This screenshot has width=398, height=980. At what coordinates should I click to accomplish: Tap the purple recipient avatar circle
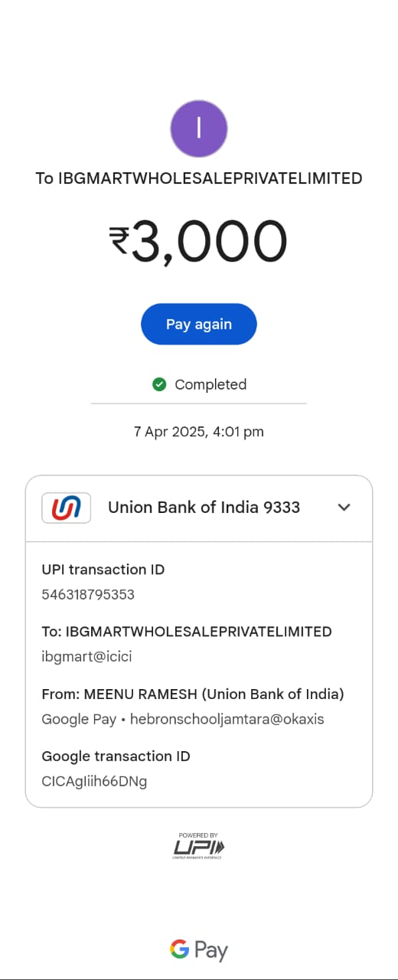coord(199,129)
